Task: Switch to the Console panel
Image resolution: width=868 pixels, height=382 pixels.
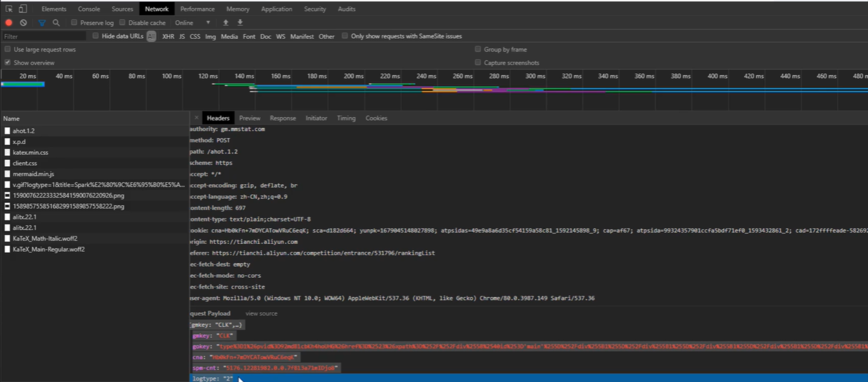Action: (89, 9)
